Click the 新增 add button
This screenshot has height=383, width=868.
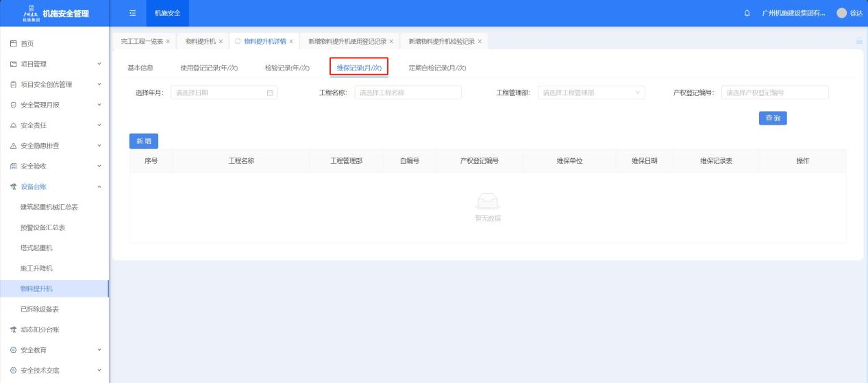(x=144, y=140)
